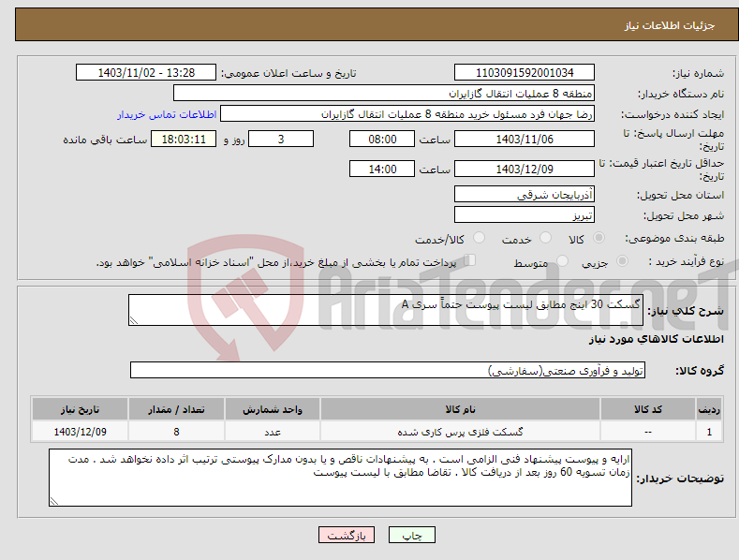Image resolution: width=739 pixels, height=560 pixels.
Task: Select the خدمت radio button
Action: (x=545, y=238)
